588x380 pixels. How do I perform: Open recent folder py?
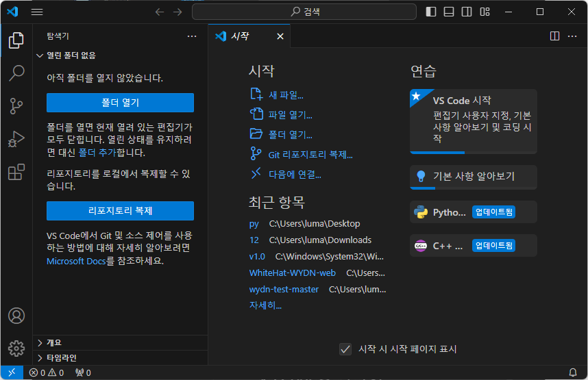click(254, 224)
